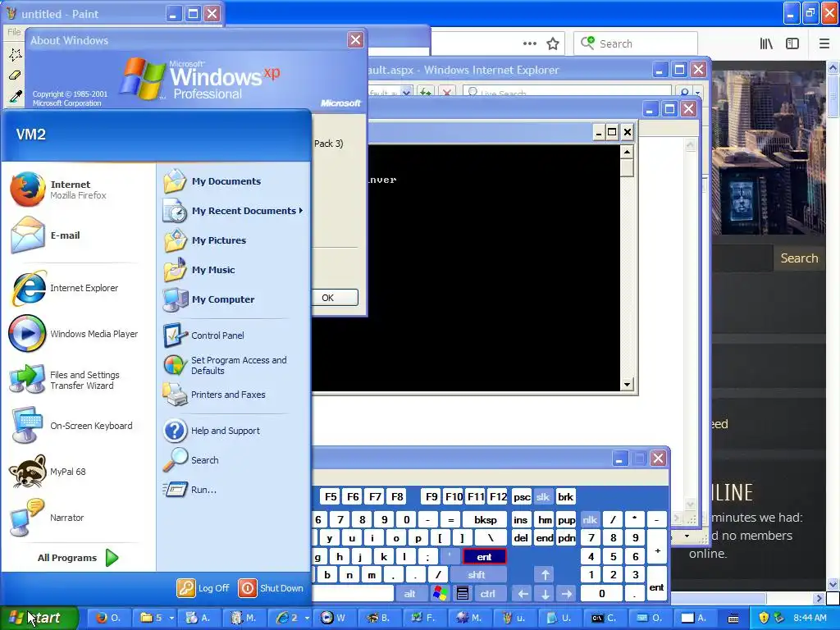
Task: Open Printers and Faxes
Action: click(214, 395)
